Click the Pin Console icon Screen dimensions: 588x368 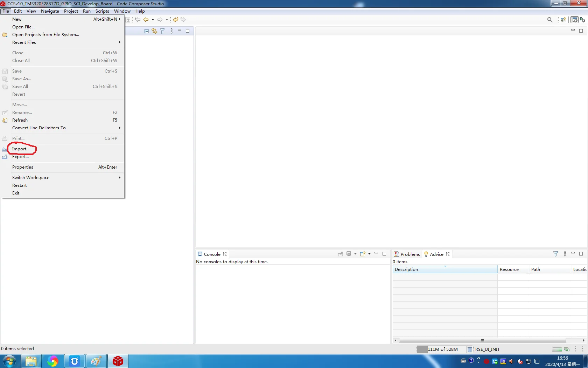[x=340, y=254]
